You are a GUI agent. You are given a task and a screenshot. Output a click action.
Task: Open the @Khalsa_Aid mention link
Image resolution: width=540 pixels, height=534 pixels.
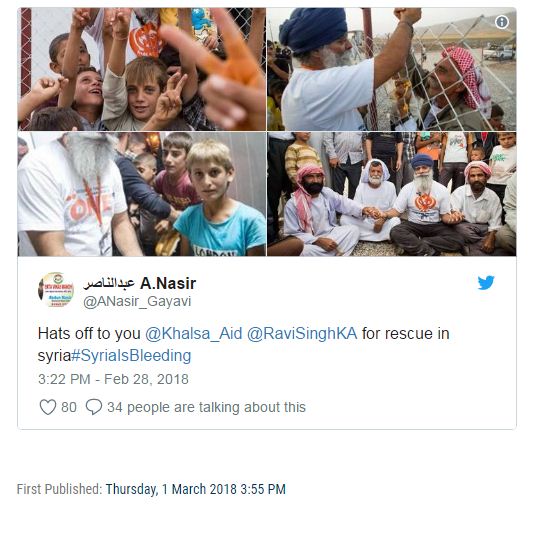pos(194,333)
